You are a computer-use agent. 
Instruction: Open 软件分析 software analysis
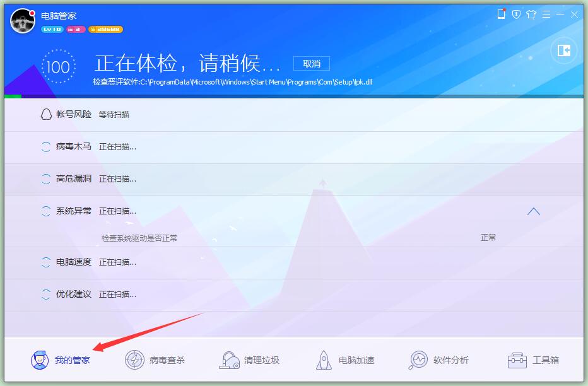tap(418, 359)
